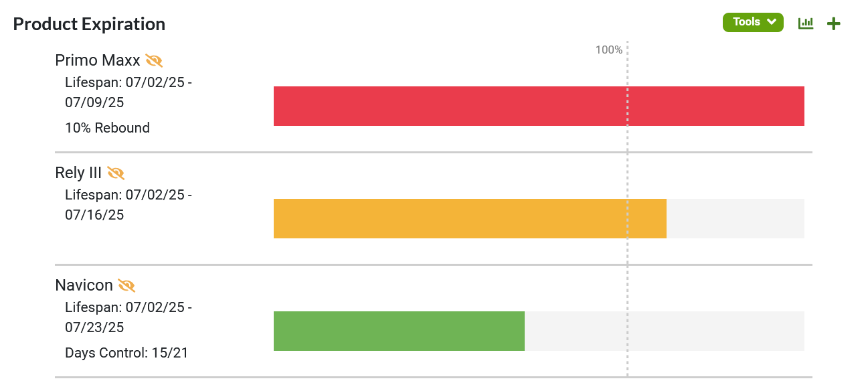Click the orange Rely III progress bar
The width and height of the screenshot is (868, 391).
pos(470,218)
